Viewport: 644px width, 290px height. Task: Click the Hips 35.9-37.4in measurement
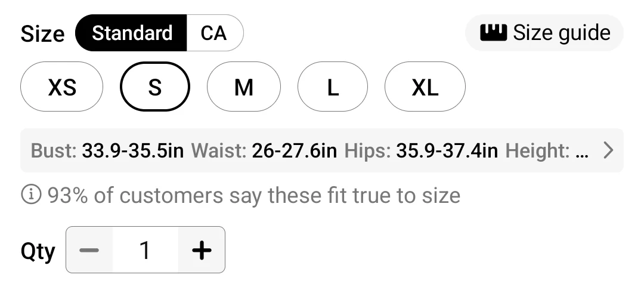click(421, 150)
